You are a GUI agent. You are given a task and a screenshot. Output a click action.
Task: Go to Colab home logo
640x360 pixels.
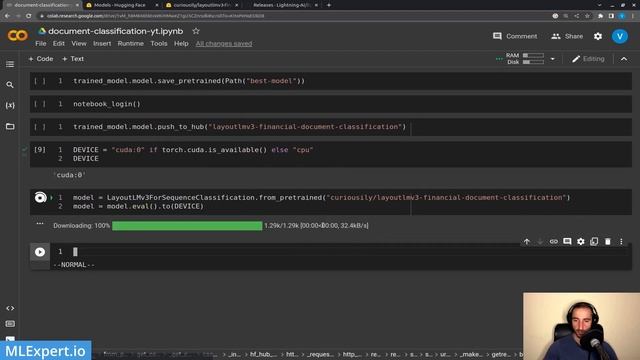(17, 36)
